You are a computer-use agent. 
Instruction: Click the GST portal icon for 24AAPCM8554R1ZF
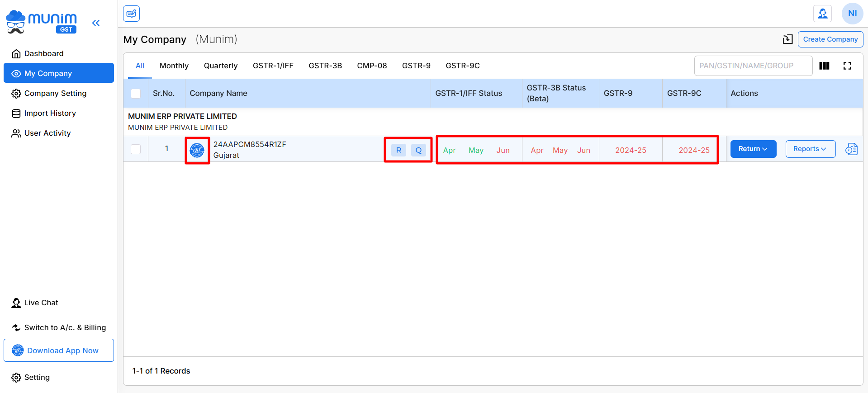click(197, 150)
